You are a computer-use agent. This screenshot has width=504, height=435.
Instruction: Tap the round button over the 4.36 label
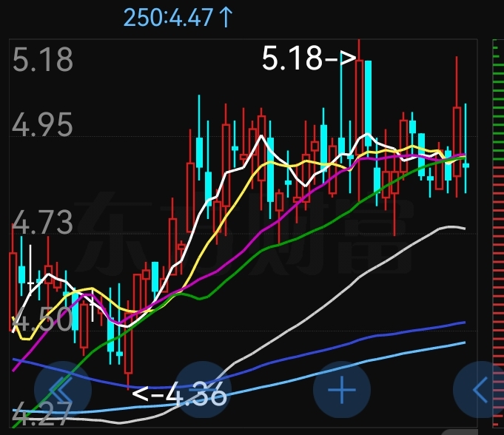tap(203, 390)
